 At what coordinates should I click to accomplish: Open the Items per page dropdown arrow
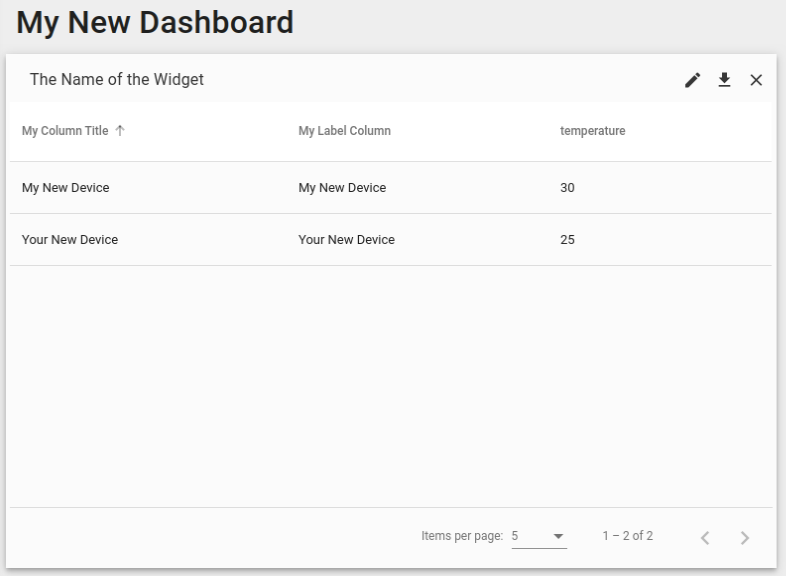pyautogui.click(x=558, y=537)
